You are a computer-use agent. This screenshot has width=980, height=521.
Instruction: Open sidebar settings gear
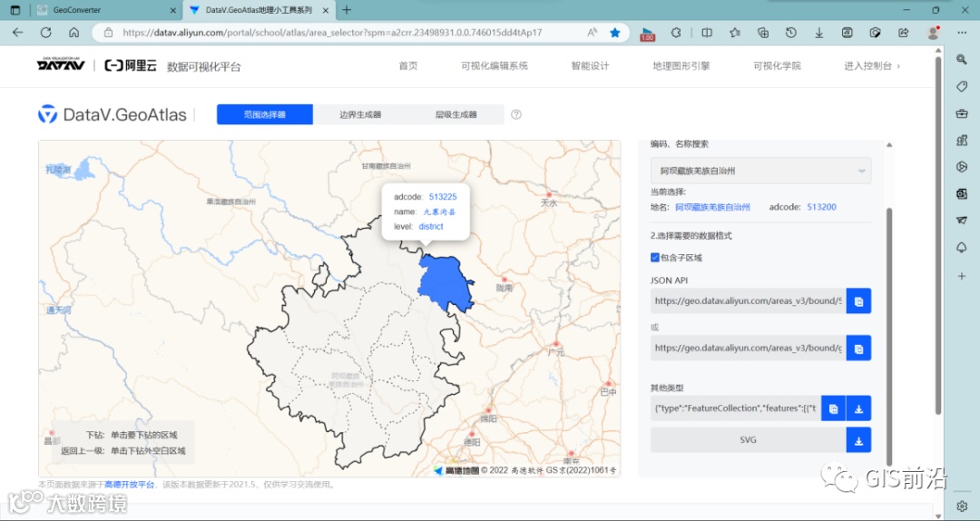(962, 506)
